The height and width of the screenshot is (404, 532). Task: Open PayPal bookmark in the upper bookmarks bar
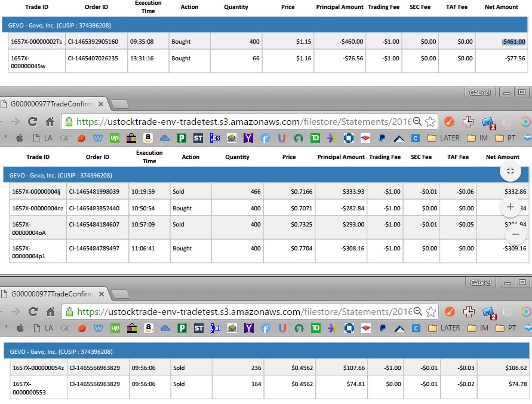coord(382,137)
